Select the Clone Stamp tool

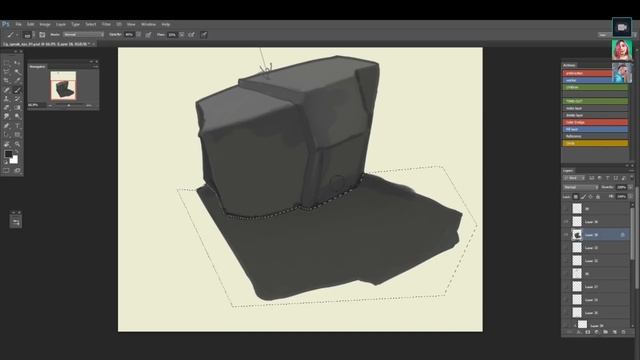[x=7, y=99]
